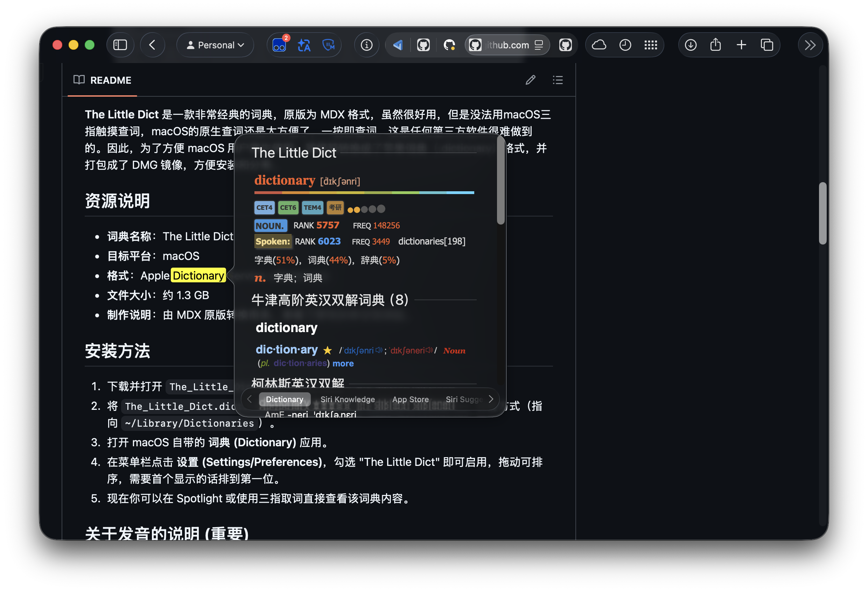The width and height of the screenshot is (868, 592).
Task: Click FREQ 148256 value
Action: click(386, 225)
